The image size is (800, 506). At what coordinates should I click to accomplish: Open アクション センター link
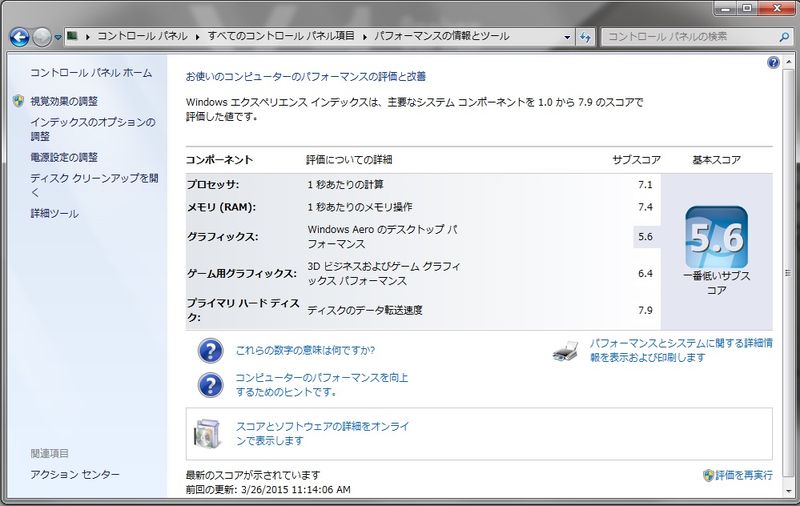74,474
